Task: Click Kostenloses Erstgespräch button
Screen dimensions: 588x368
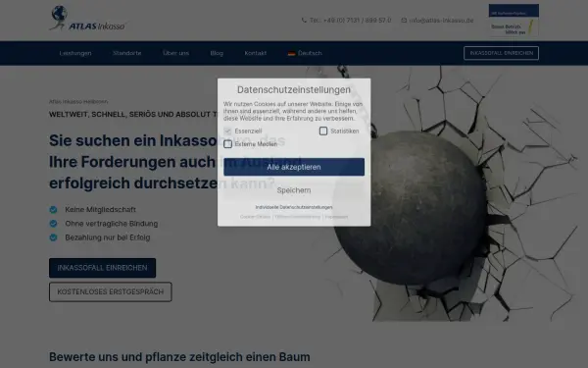Action: point(111,291)
